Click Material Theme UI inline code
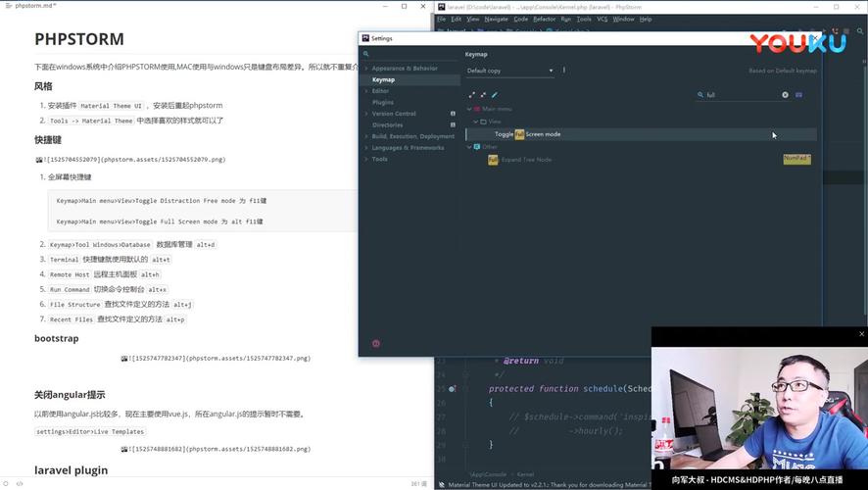Viewport: 868px width, 490px height. 112,106
